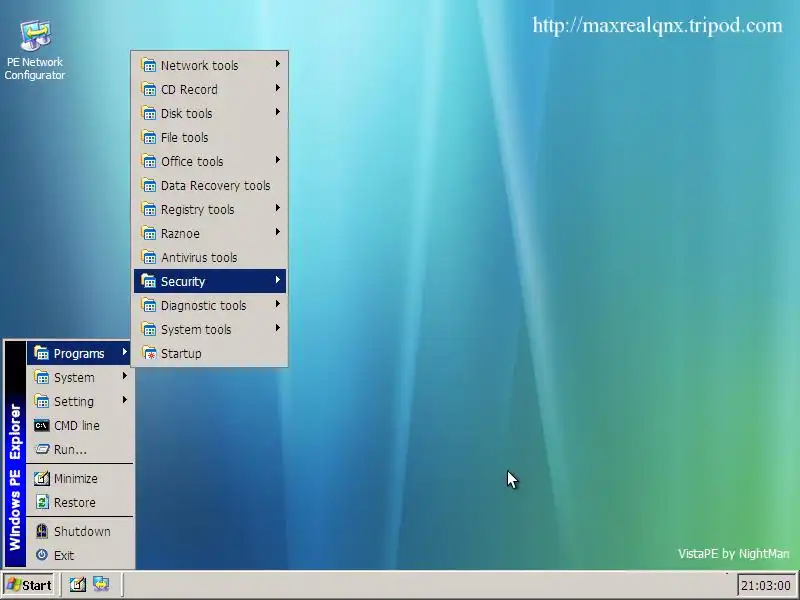The height and width of the screenshot is (600, 800).
Task: Expand the Disk tools submenu arrow
Action: click(278, 112)
